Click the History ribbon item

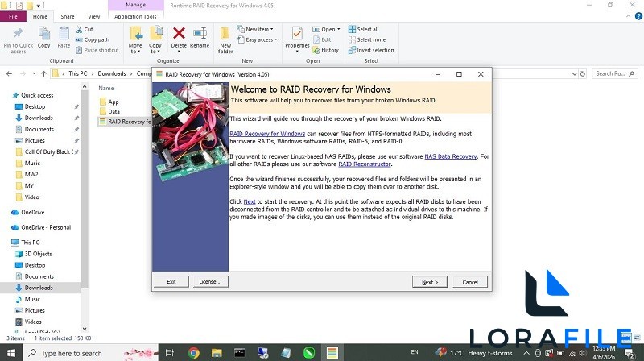tap(326, 50)
